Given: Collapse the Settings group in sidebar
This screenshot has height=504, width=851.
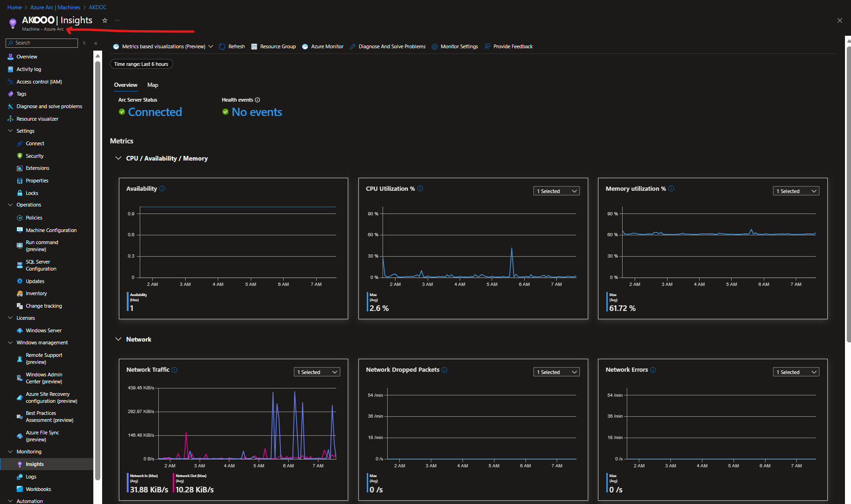Looking at the screenshot, I should [10, 131].
